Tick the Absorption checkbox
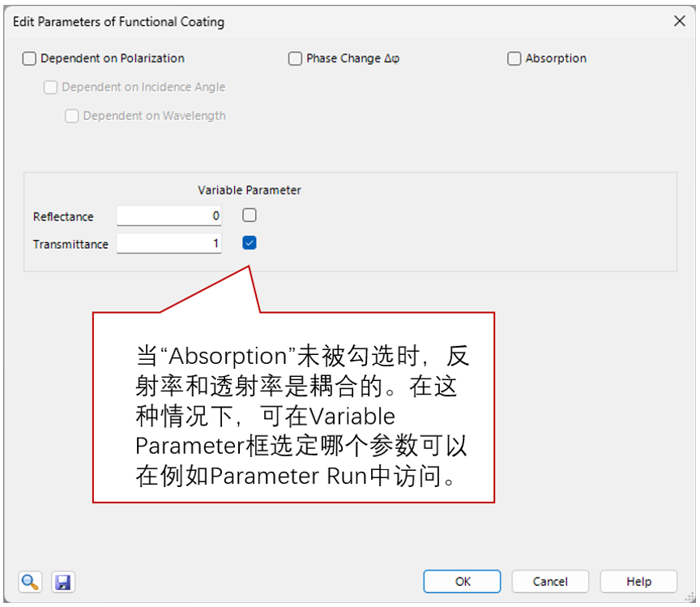This screenshot has height=607, width=700. (514, 58)
